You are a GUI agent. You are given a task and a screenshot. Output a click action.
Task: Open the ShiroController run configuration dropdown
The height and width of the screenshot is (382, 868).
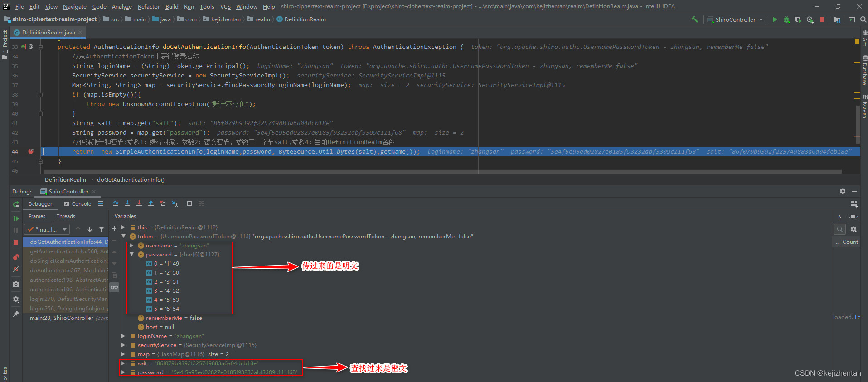(735, 19)
